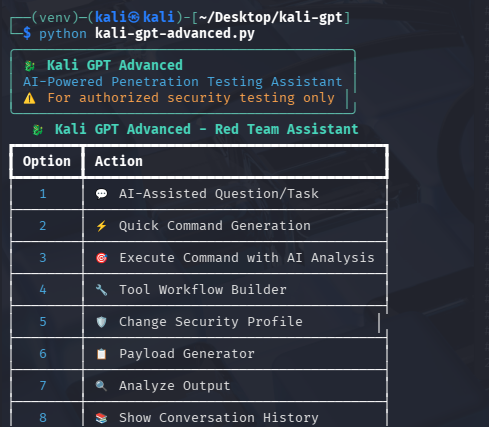Click the $ prompt symbol
The height and width of the screenshot is (427, 489).
pos(27,34)
